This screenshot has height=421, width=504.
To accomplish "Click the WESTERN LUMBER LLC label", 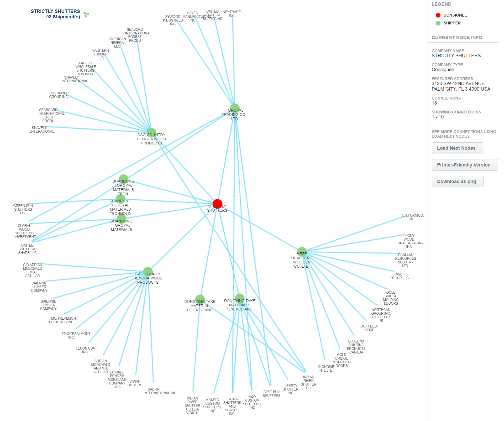I will pos(101,54).
